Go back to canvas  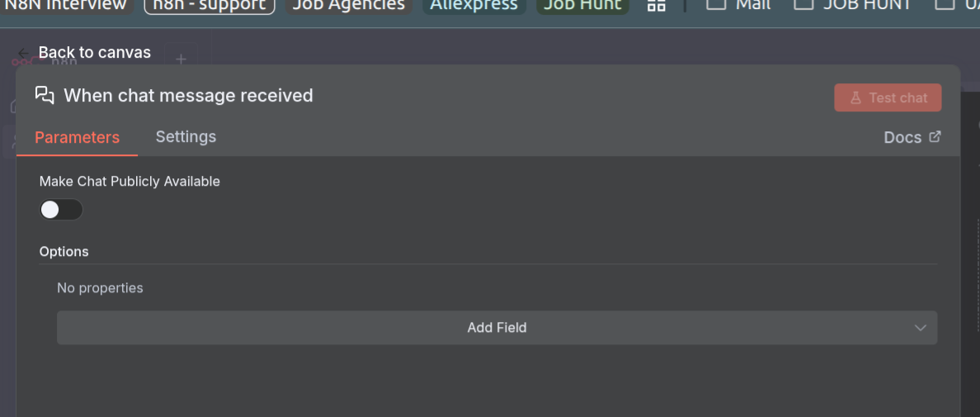click(x=94, y=53)
